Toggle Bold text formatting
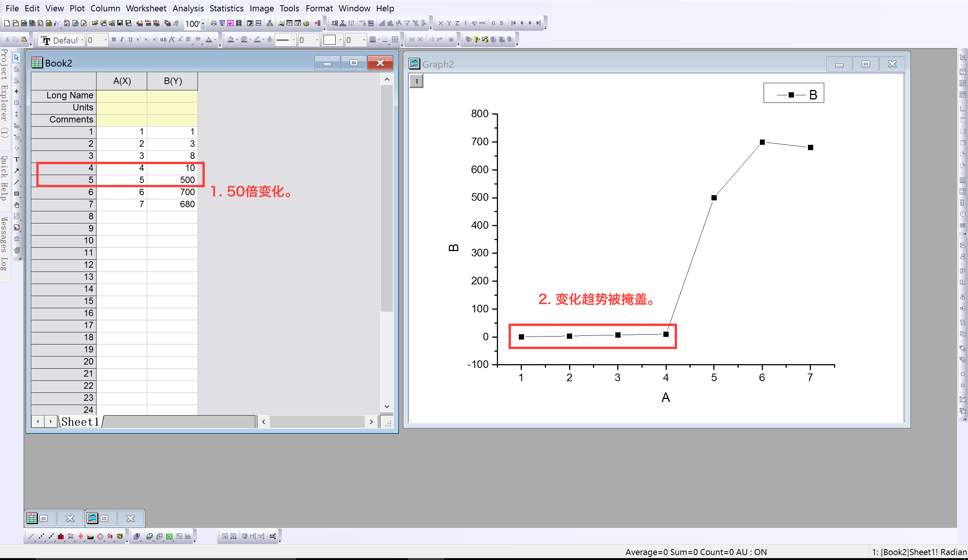968x560 pixels. (114, 40)
